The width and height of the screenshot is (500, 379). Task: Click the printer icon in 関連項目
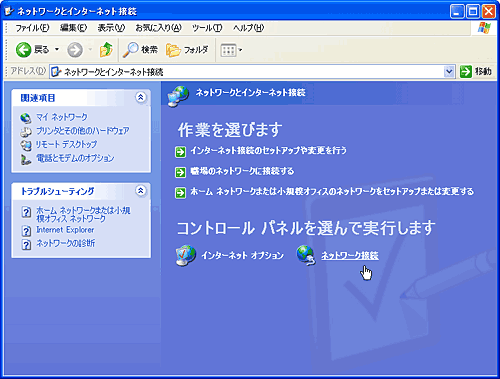tap(26, 132)
